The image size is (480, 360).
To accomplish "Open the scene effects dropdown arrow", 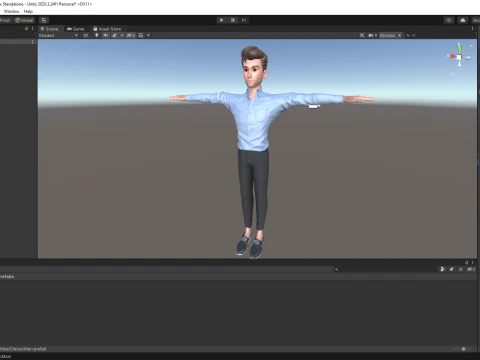I will [x=122, y=35].
